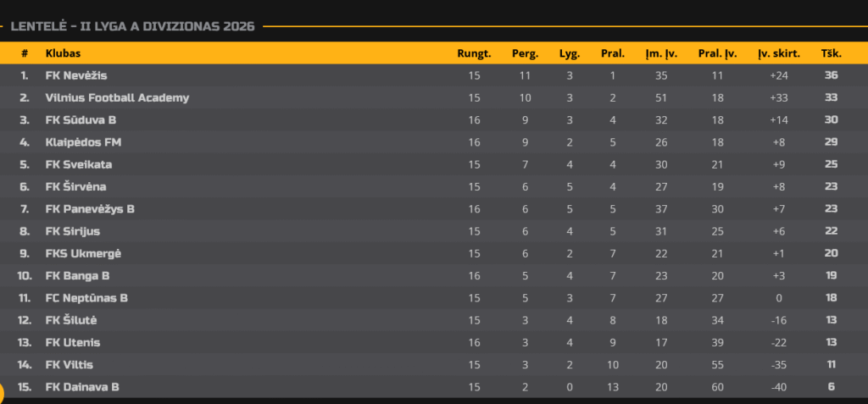Click the partial orange circle icon at bottom-left
This screenshot has height=404, width=868.
2,393
